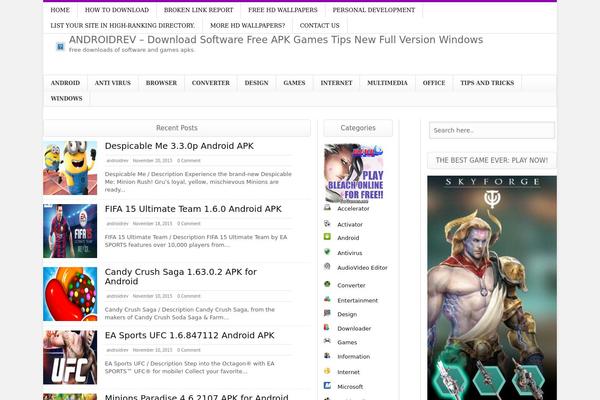Select the ANDROID category tab

tap(65, 83)
